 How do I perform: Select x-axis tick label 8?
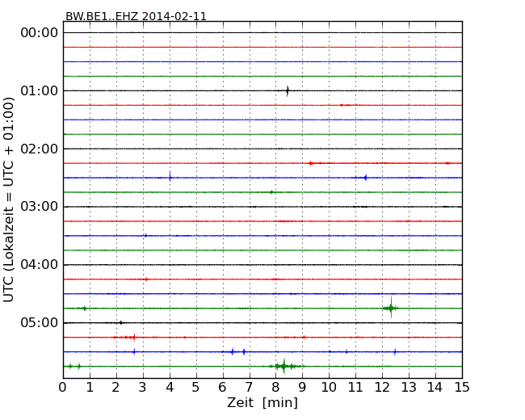pos(275,388)
